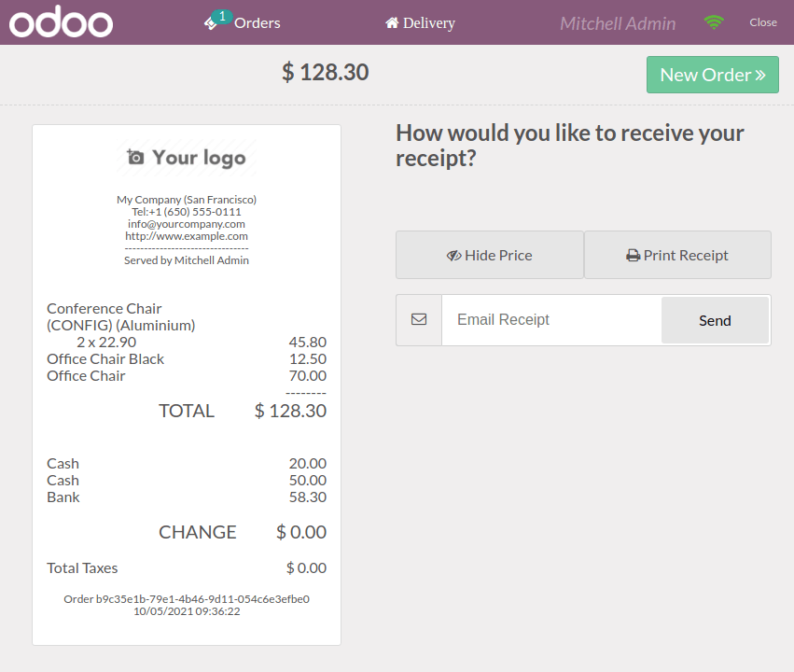Check the green wifi connection status icon
794x672 pixels.
714,22
